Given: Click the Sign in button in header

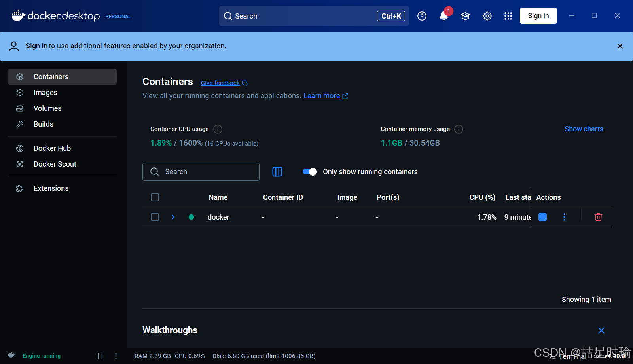Looking at the screenshot, I should (x=538, y=16).
